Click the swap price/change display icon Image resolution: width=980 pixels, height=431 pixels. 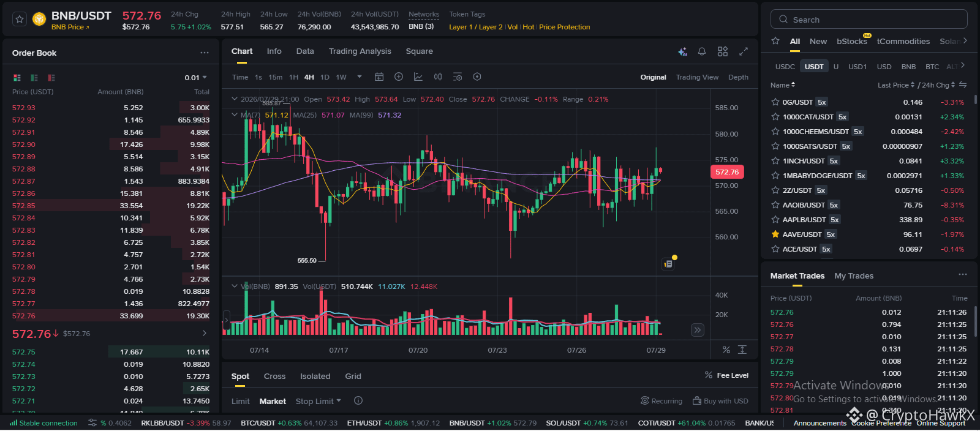(963, 84)
